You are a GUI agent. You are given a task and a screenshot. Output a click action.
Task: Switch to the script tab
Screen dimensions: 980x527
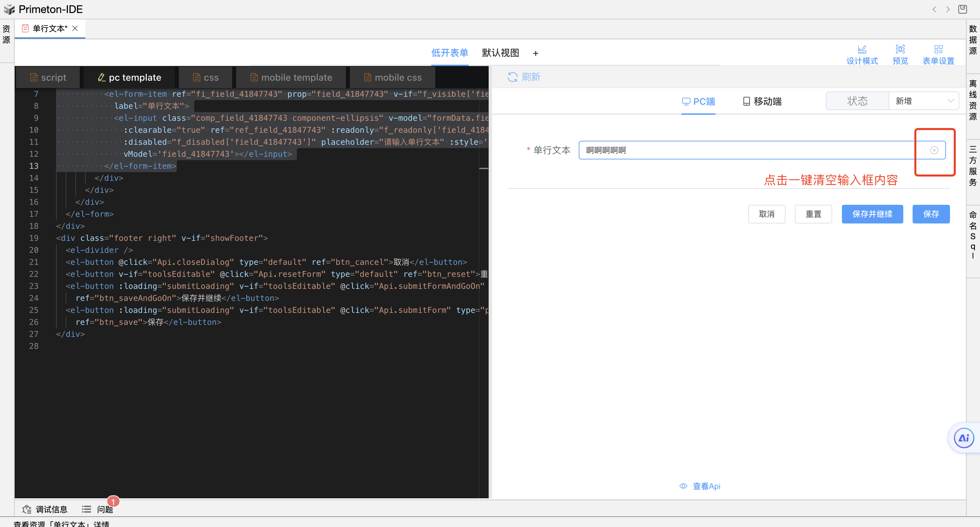click(48, 78)
